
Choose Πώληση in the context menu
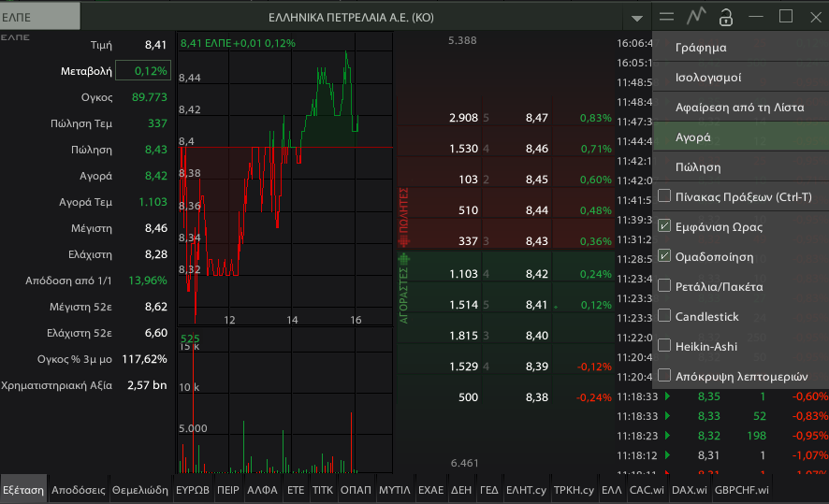741,167
